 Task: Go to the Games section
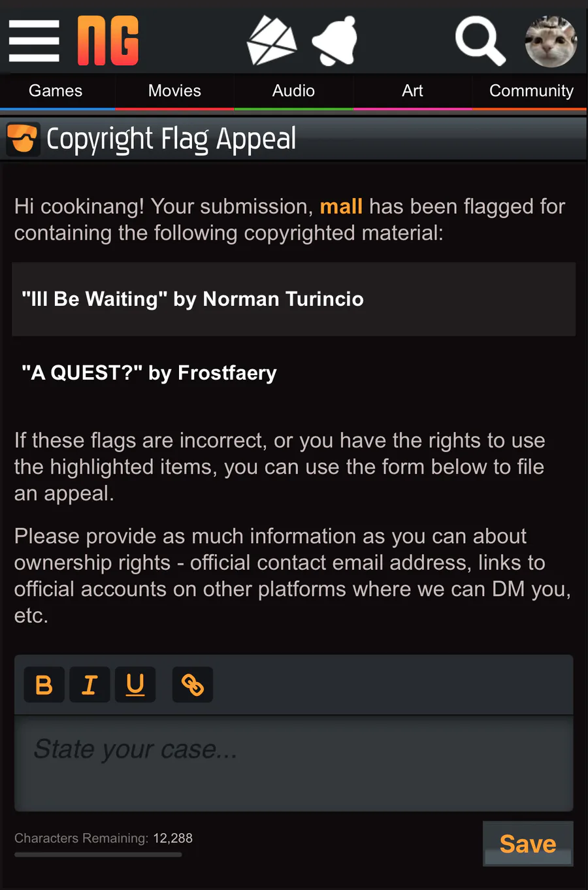(56, 91)
